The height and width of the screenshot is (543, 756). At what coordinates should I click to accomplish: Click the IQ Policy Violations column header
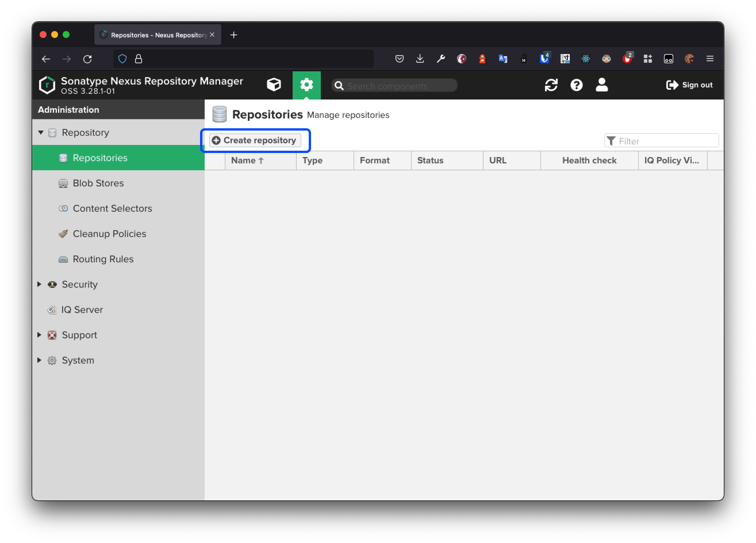[x=673, y=160]
